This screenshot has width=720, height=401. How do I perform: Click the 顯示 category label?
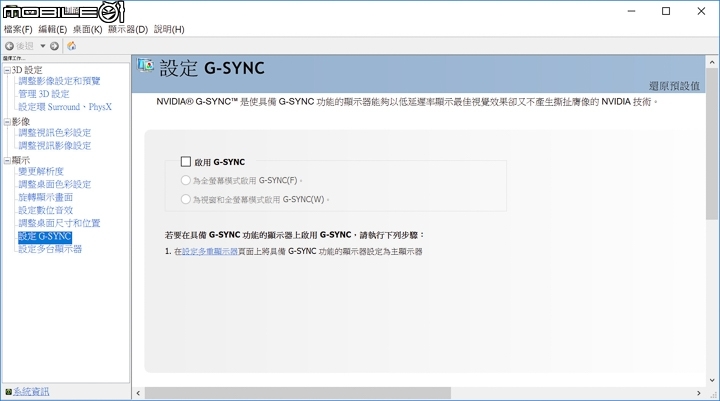pyautogui.click(x=21, y=161)
